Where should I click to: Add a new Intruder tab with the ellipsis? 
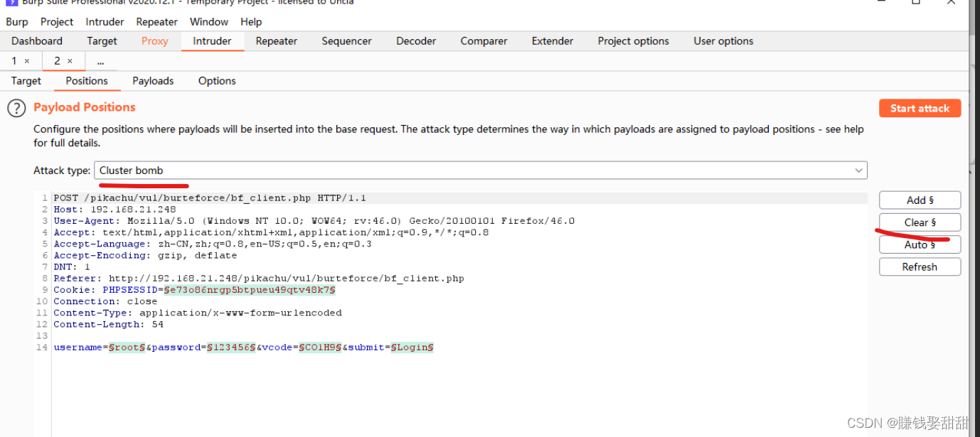pyautogui.click(x=100, y=62)
